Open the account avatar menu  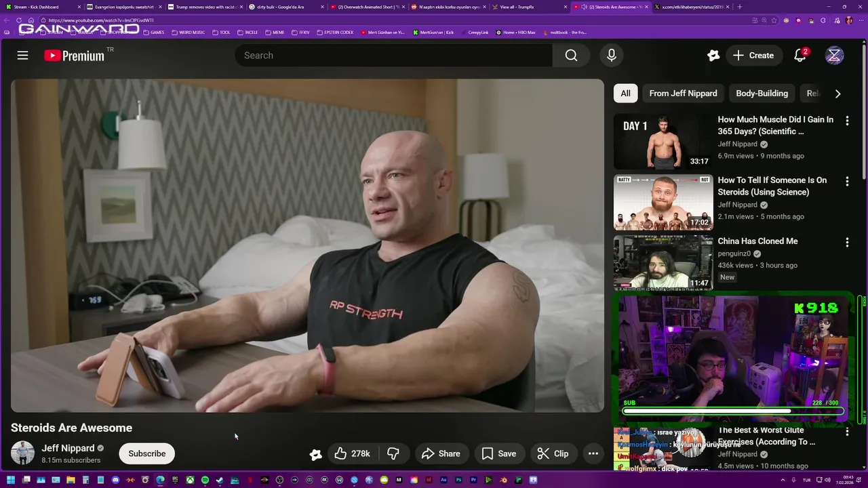click(x=834, y=56)
